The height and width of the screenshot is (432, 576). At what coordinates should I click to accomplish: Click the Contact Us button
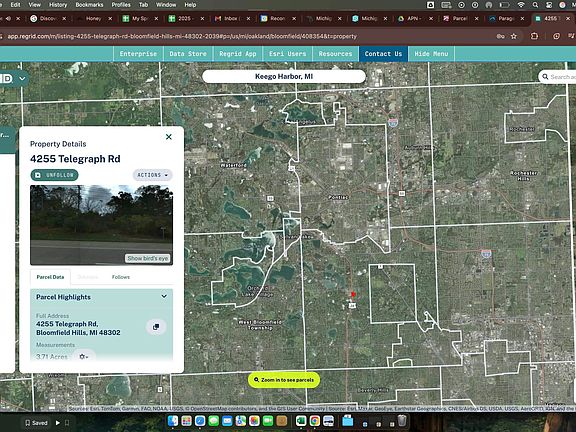[383, 54]
